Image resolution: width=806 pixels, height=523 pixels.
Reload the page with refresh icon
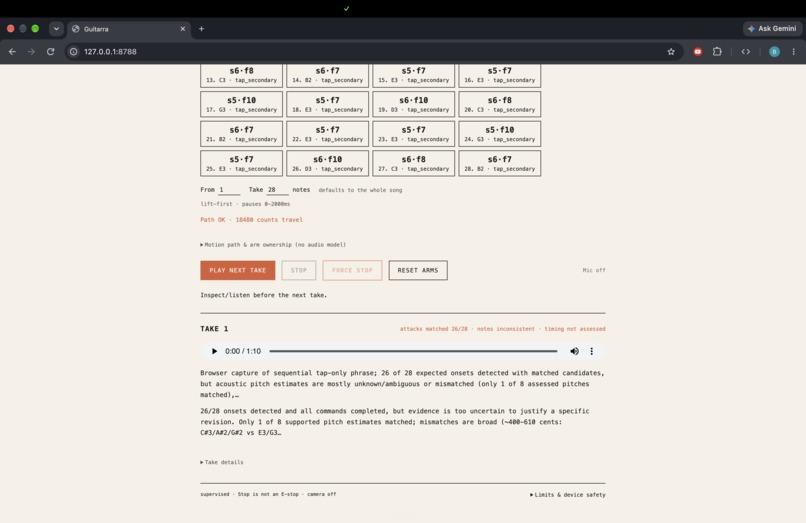(50, 51)
